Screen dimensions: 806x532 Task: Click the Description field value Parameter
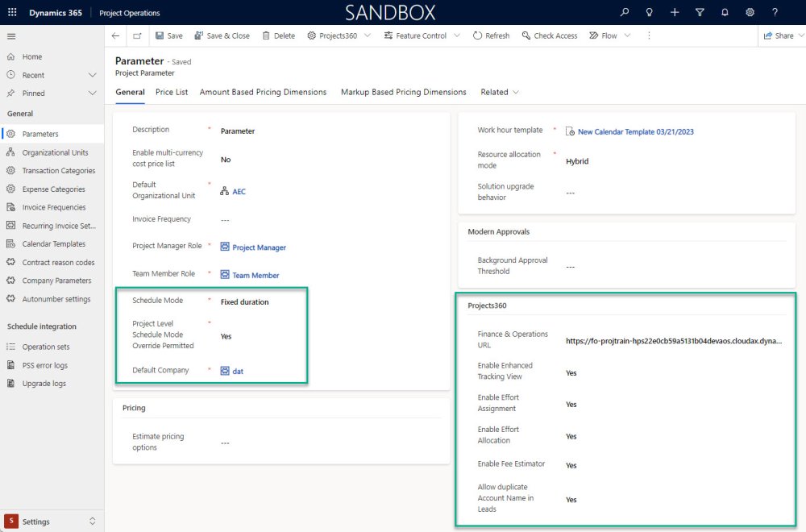coord(238,131)
